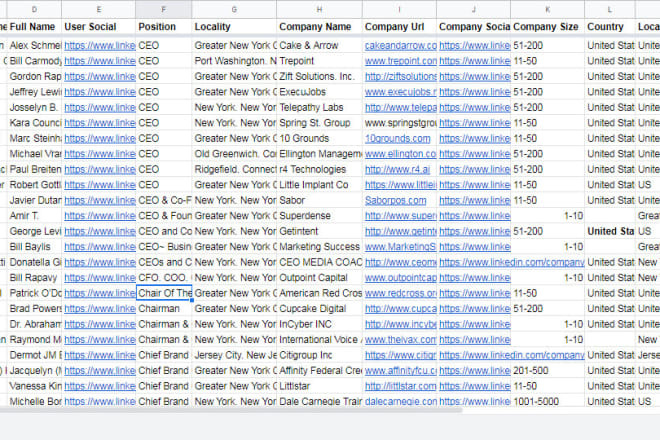The width and height of the screenshot is (660, 440).
Task: Open 10grounds.com link
Action: (x=398, y=139)
